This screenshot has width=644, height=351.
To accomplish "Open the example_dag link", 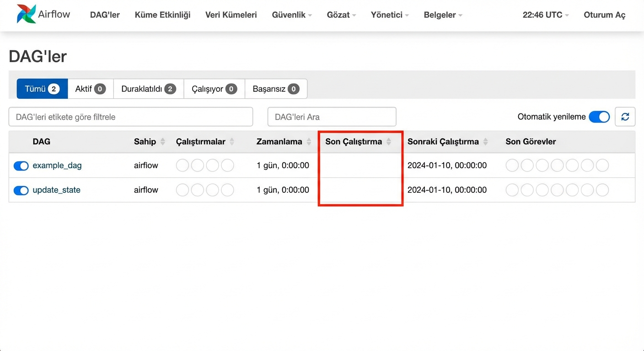I will [57, 165].
